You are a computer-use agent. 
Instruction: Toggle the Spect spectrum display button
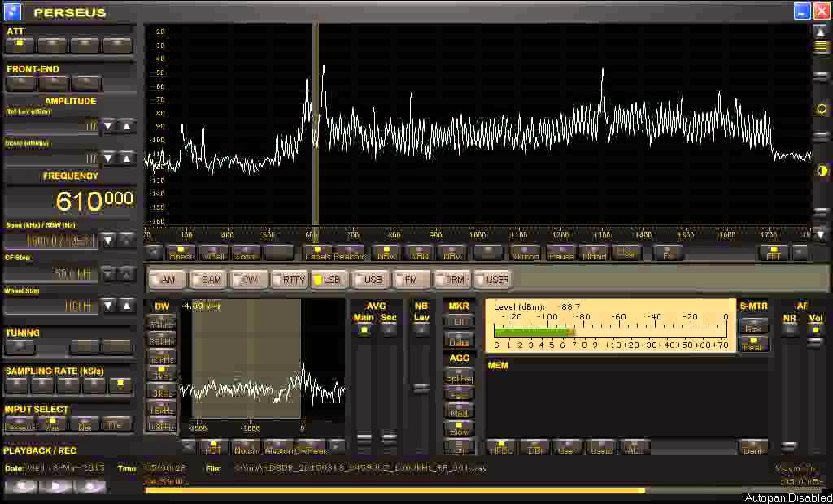pos(181,253)
